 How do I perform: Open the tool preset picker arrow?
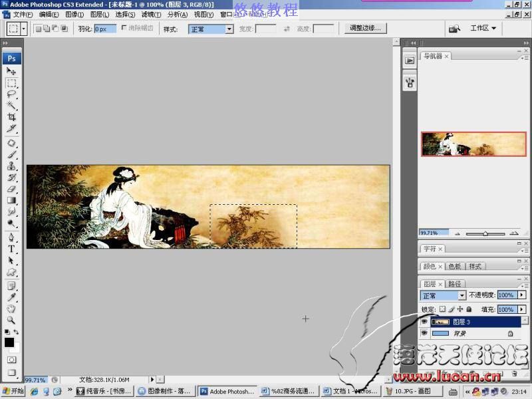click(x=24, y=29)
